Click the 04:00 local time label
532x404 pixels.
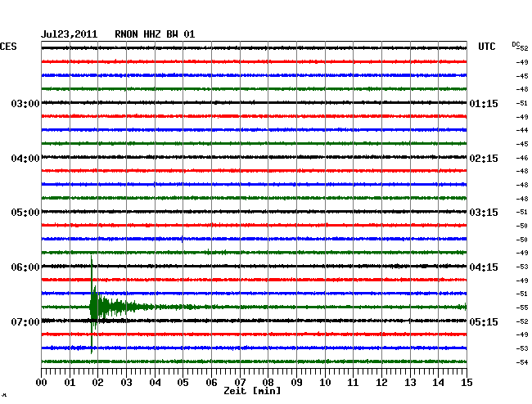[25, 159]
